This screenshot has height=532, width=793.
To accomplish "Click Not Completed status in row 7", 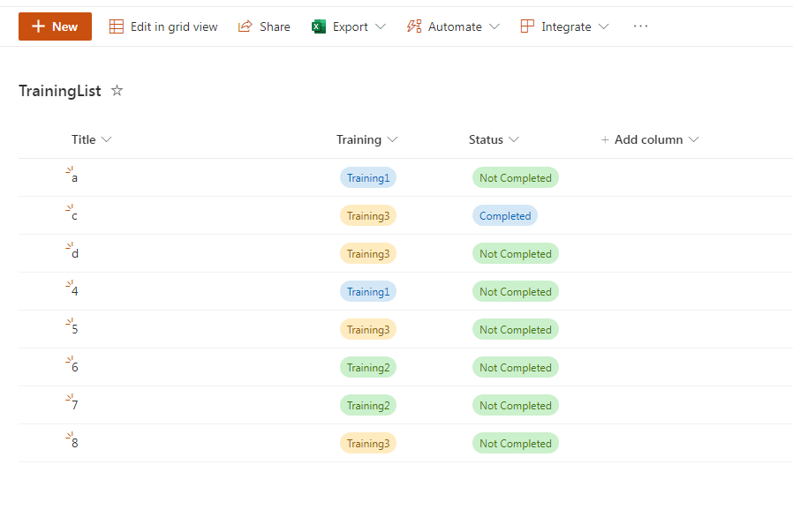I will coord(516,405).
